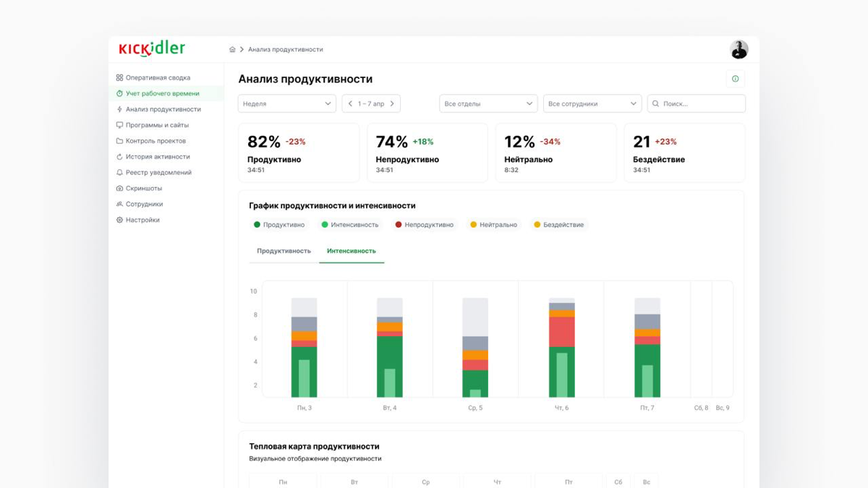Toggle Непродуктивно legend series

tap(425, 225)
